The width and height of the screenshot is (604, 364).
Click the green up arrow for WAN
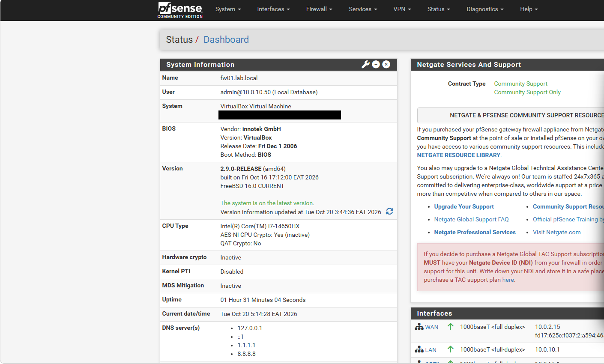(451, 327)
